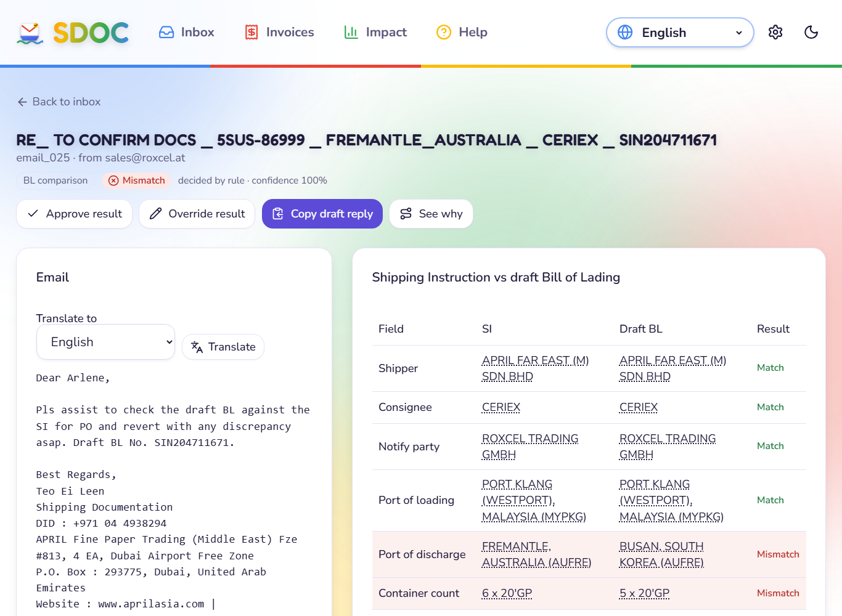The width and height of the screenshot is (842, 616).
Task: Expand the Translate to language select
Action: tap(105, 342)
